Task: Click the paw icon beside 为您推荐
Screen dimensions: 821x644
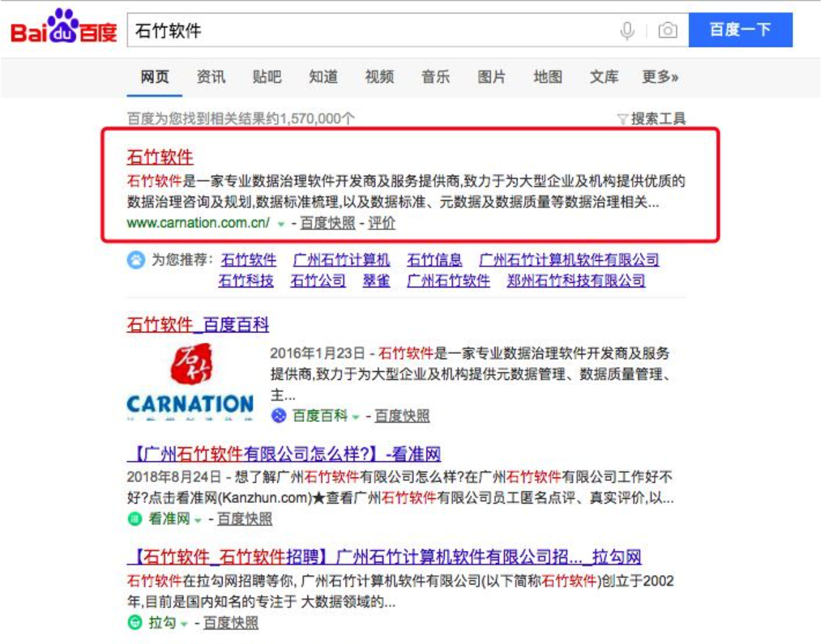Action: (135, 259)
